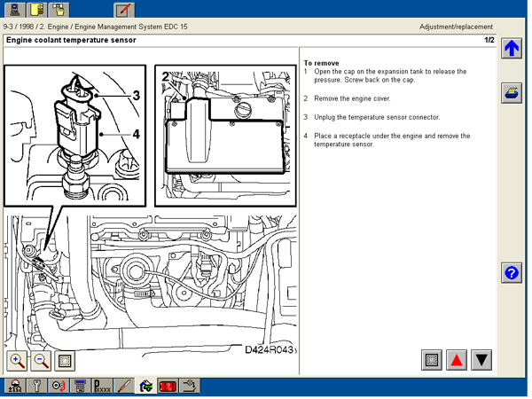Image resolution: width=532 pixels, height=399 pixels.
Task: Click the calculator icon in bottom toolbar
Action: (80, 386)
